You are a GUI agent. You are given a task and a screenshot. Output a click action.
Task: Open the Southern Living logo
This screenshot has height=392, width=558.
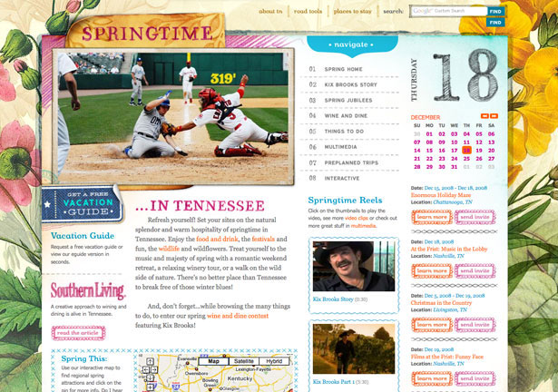pos(88,290)
